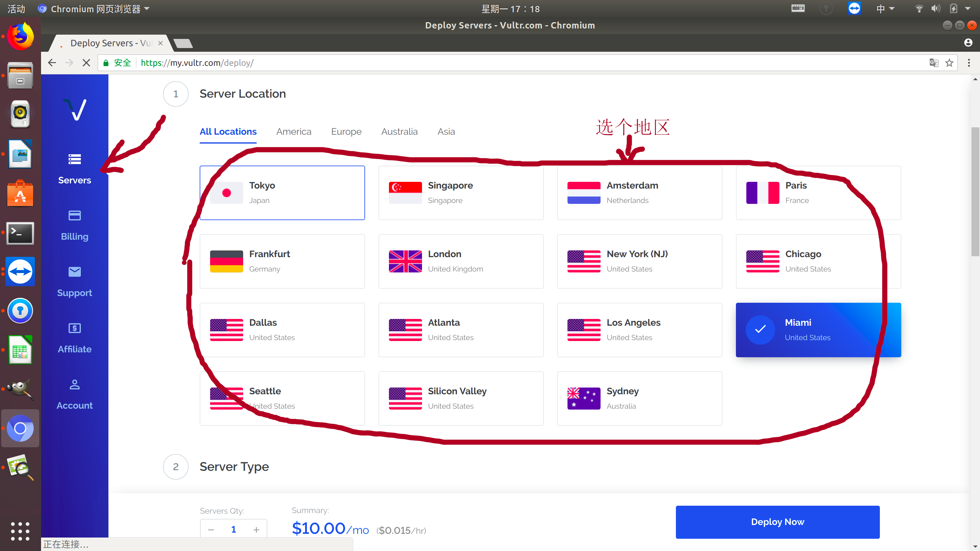Viewport: 980px width, 551px height.
Task: Stop loading the page
Action: click(x=86, y=63)
